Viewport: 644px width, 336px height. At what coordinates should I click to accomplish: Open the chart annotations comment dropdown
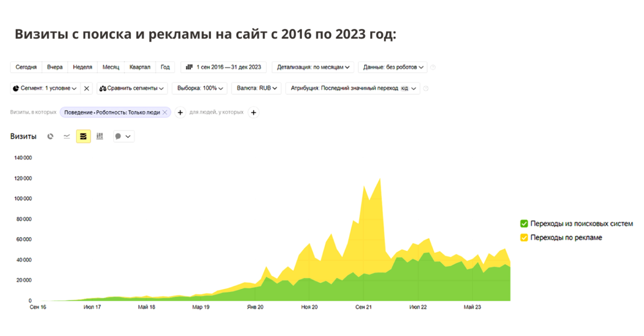[123, 136]
